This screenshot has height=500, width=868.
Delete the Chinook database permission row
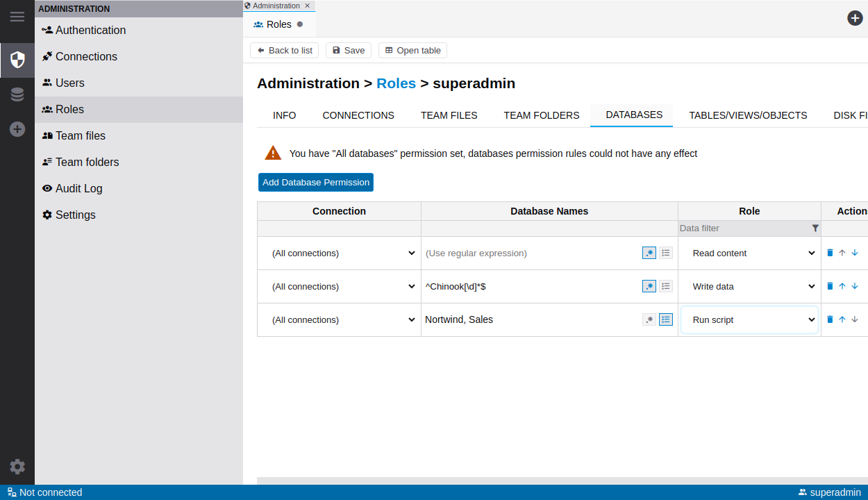coord(830,286)
